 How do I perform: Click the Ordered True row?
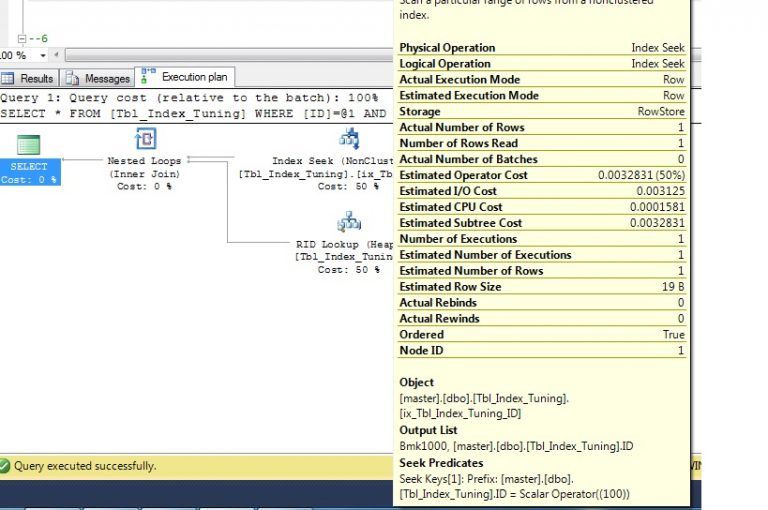click(x=542, y=334)
